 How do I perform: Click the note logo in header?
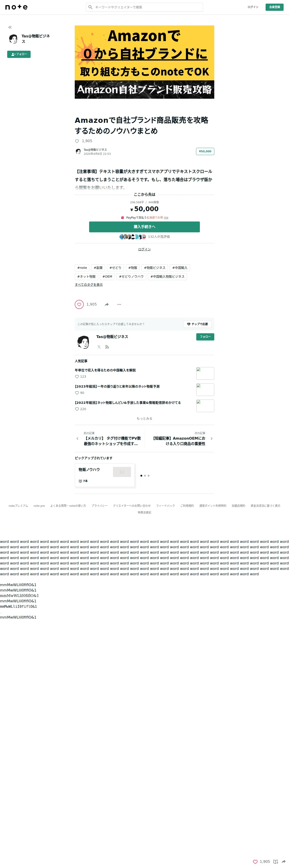(x=16, y=7)
